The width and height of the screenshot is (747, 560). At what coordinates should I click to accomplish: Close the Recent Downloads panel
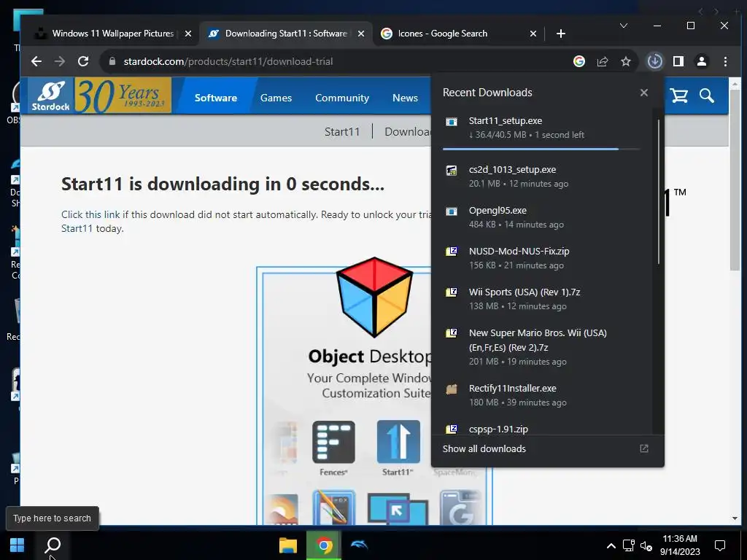(644, 93)
